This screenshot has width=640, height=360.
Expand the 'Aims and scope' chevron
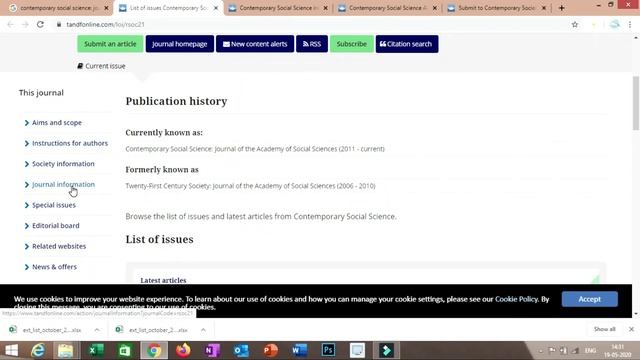coord(27,122)
